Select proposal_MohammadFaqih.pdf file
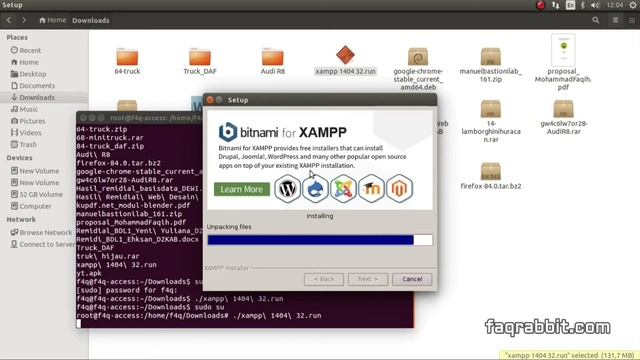 (563, 62)
